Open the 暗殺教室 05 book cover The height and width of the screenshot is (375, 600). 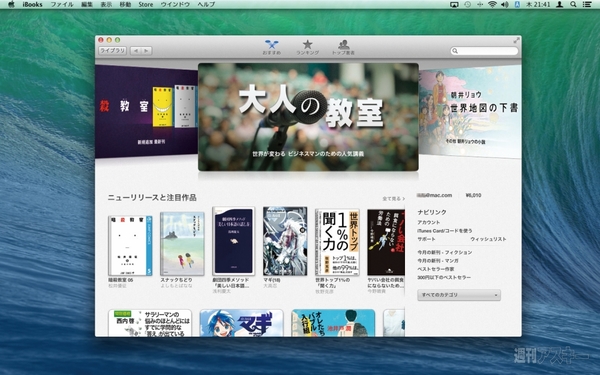click(x=130, y=245)
